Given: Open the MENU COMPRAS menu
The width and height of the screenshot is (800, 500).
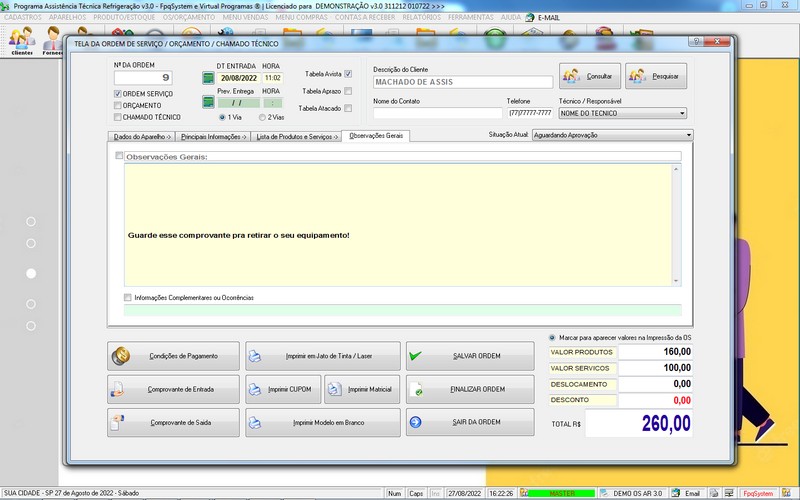Looking at the screenshot, I should (x=301, y=17).
